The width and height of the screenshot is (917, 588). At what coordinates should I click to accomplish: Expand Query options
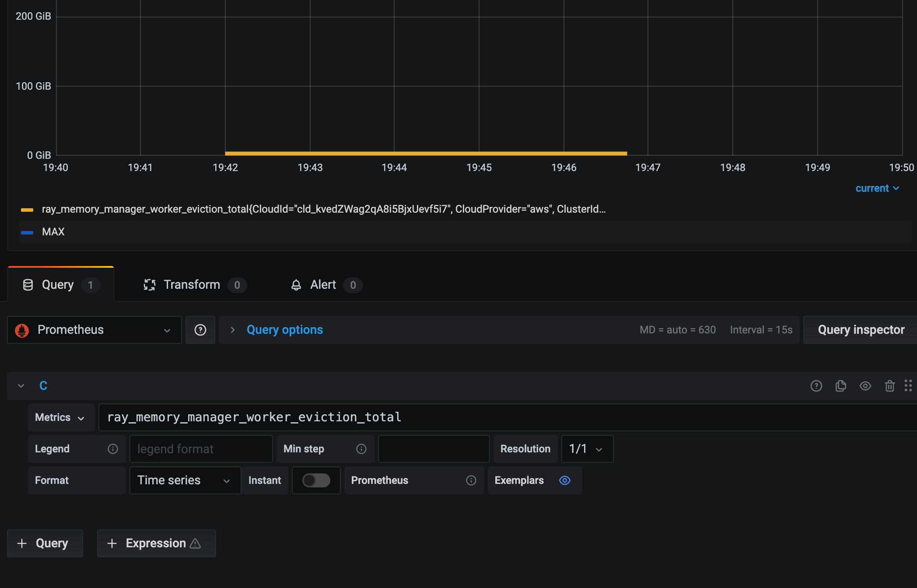click(x=285, y=330)
